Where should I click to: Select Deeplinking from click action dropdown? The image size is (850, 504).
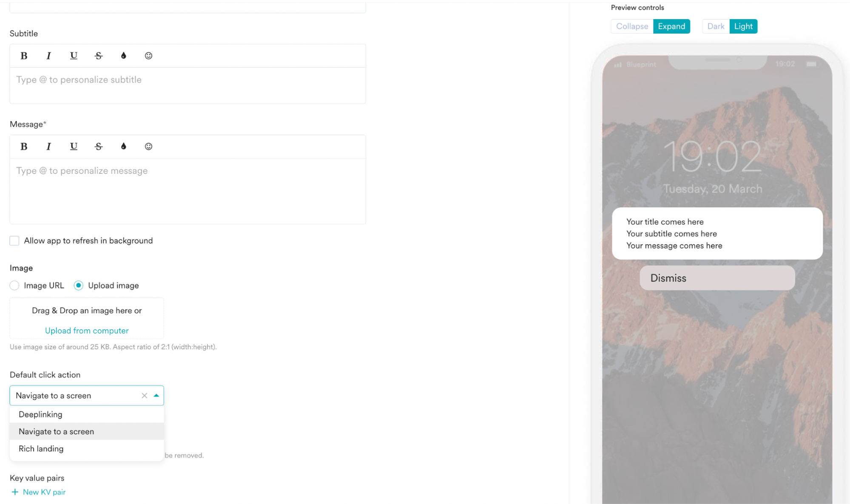click(x=40, y=414)
